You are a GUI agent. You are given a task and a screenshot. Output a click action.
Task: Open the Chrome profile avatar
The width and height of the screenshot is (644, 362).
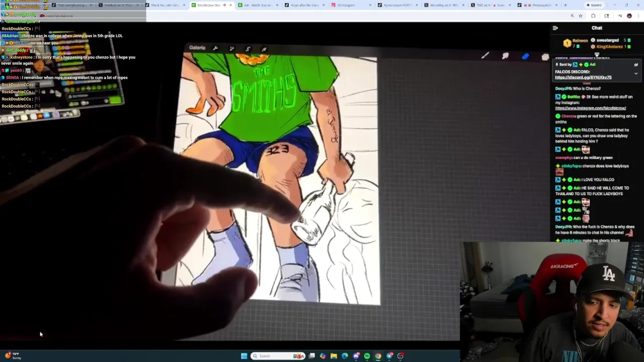click(629, 16)
